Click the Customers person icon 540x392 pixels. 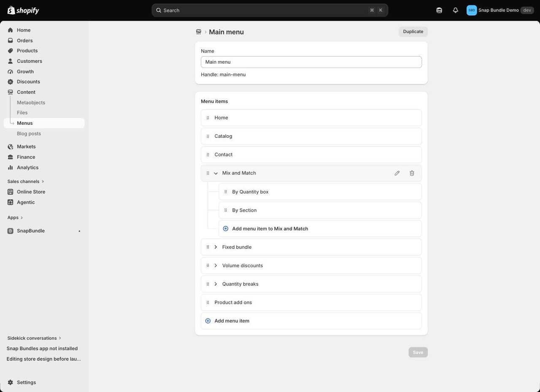[11, 61]
